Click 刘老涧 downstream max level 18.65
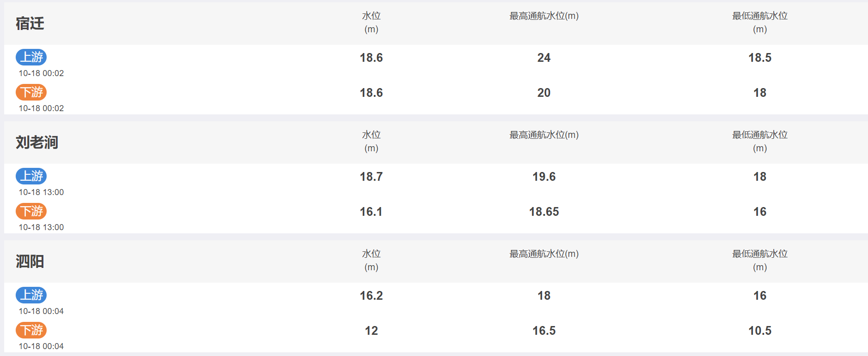The width and height of the screenshot is (868, 356). click(544, 212)
